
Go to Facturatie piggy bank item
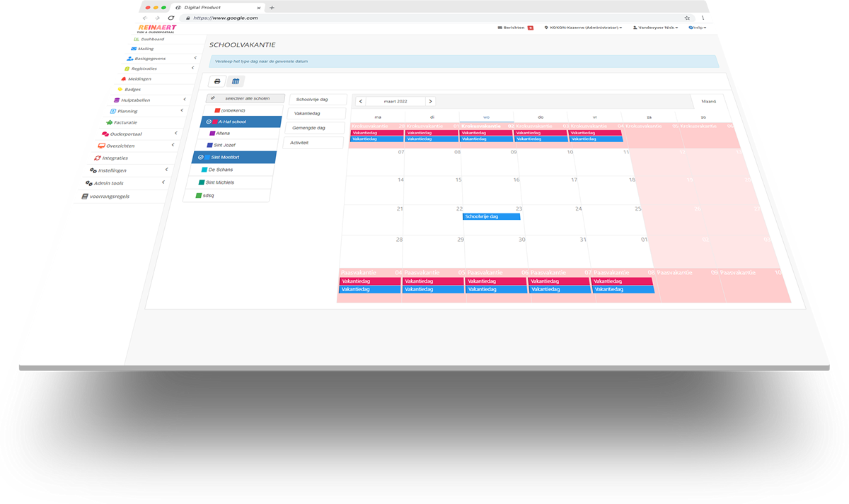(x=125, y=122)
